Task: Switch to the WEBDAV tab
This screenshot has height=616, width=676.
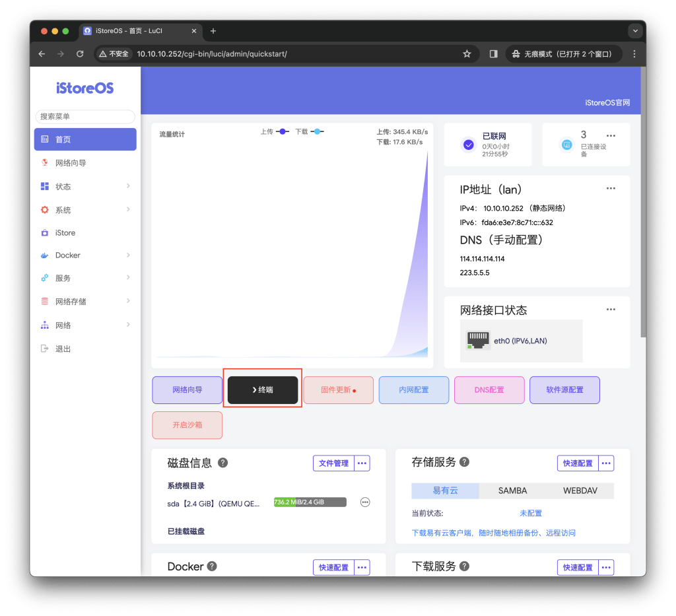Action: click(x=580, y=491)
